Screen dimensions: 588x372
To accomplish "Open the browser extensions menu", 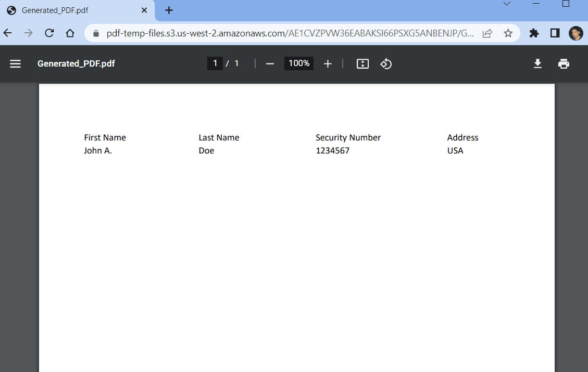I will click(x=534, y=33).
